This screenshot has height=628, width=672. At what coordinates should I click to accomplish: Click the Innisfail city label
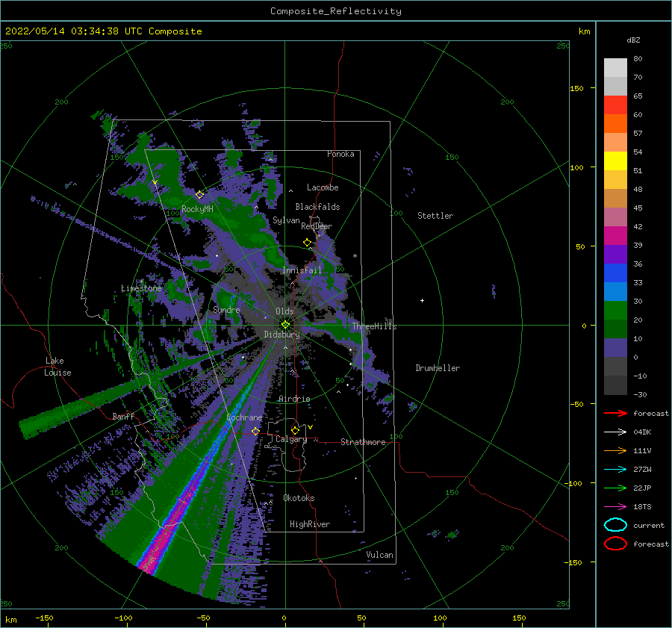302,270
